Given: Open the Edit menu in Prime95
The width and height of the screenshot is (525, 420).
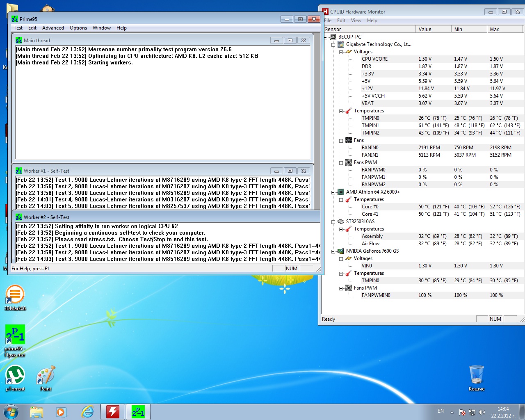Looking at the screenshot, I should pos(32,28).
